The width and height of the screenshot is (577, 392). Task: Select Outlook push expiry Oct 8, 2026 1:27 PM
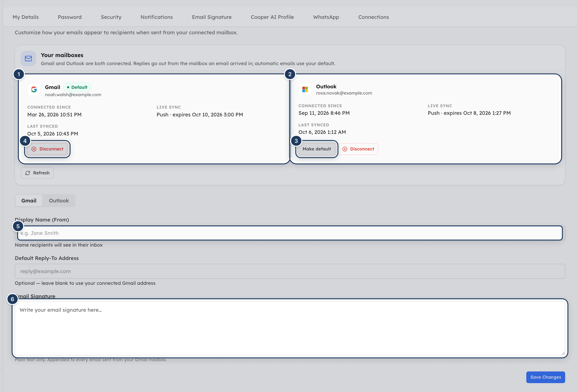(x=469, y=113)
